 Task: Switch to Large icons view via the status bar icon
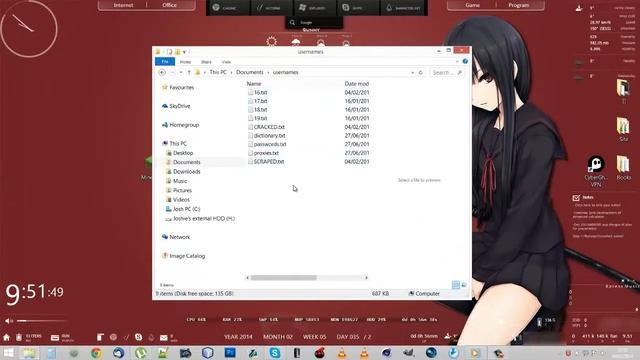tap(464, 285)
